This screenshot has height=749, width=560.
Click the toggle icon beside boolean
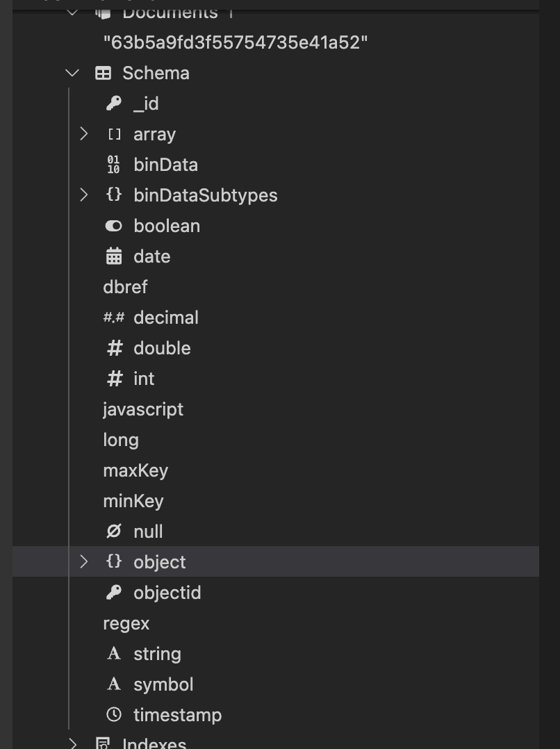tap(113, 226)
